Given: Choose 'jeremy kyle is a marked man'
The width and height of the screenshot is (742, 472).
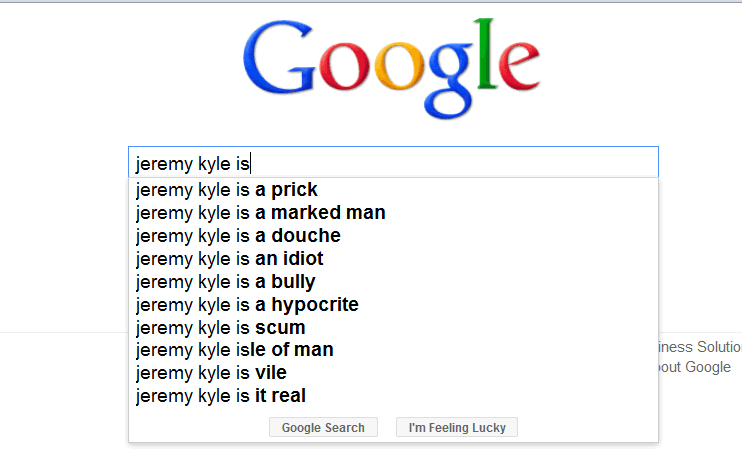Looking at the screenshot, I should (393, 213).
